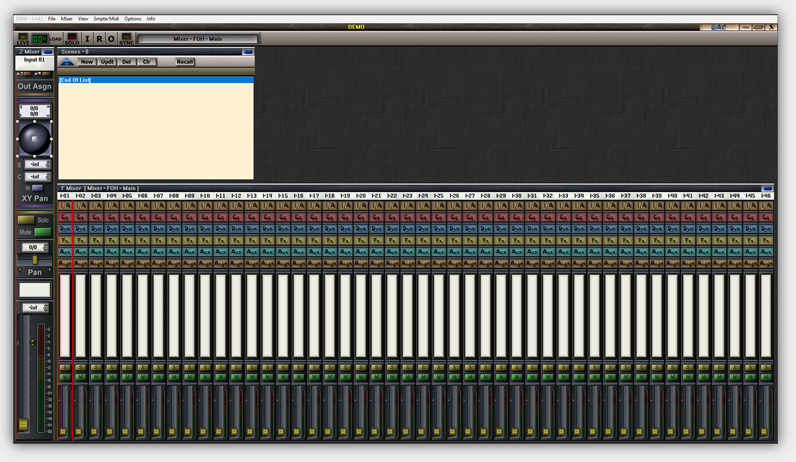
Task: Open the Out Asgn output assignment selector
Action: [x=35, y=87]
